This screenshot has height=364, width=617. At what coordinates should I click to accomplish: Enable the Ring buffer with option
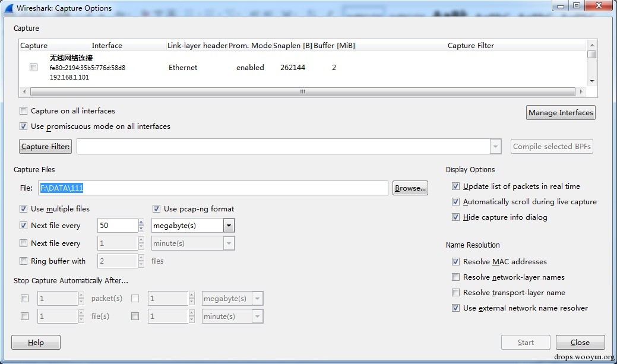point(24,261)
